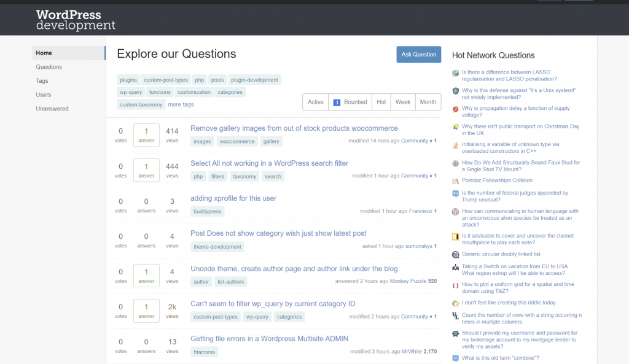Click the icon beside the propagation delay question

[455, 109]
